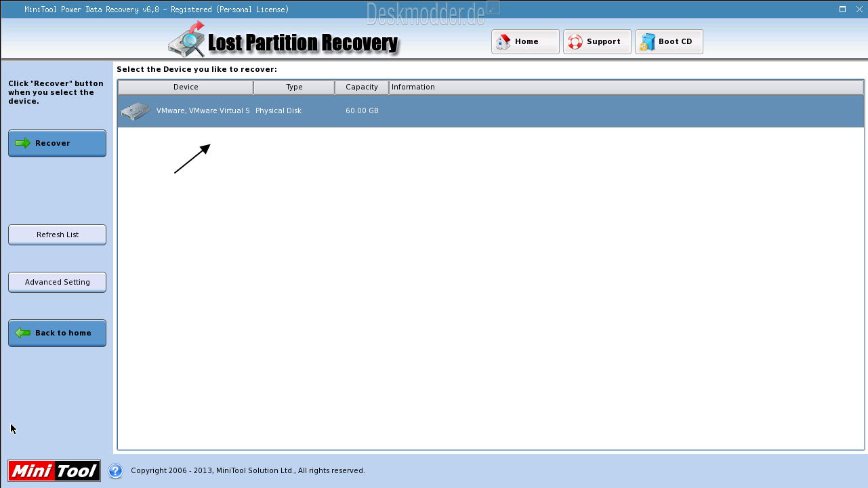868x488 pixels.
Task: Click the MiniTool logo
Action: pyautogui.click(x=54, y=470)
